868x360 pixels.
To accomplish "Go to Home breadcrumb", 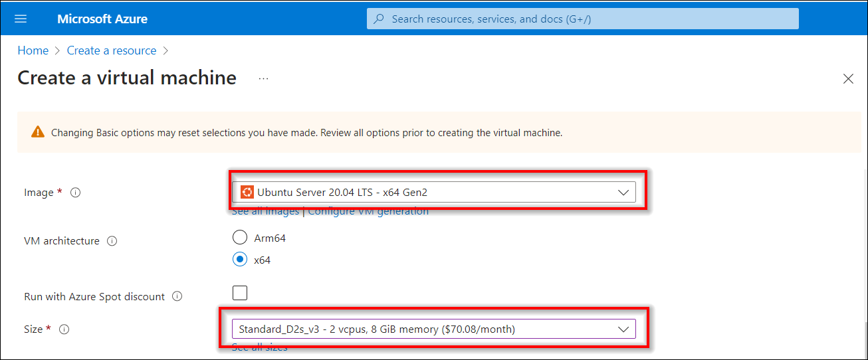I will pos(33,50).
